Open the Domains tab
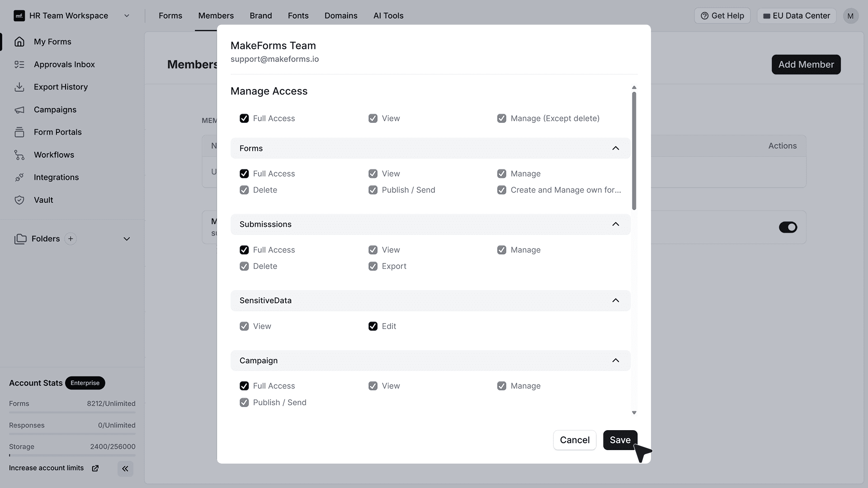 341,16
